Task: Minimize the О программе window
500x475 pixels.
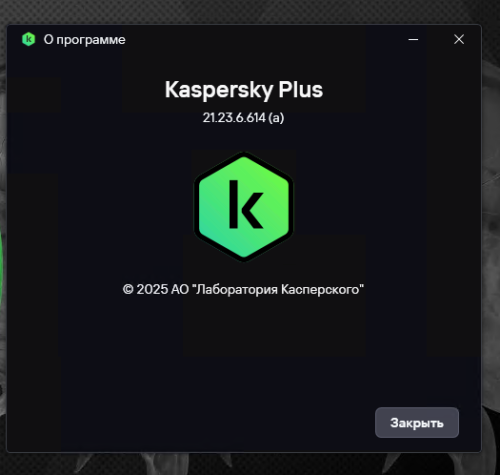Action: (x=413, y=39)
